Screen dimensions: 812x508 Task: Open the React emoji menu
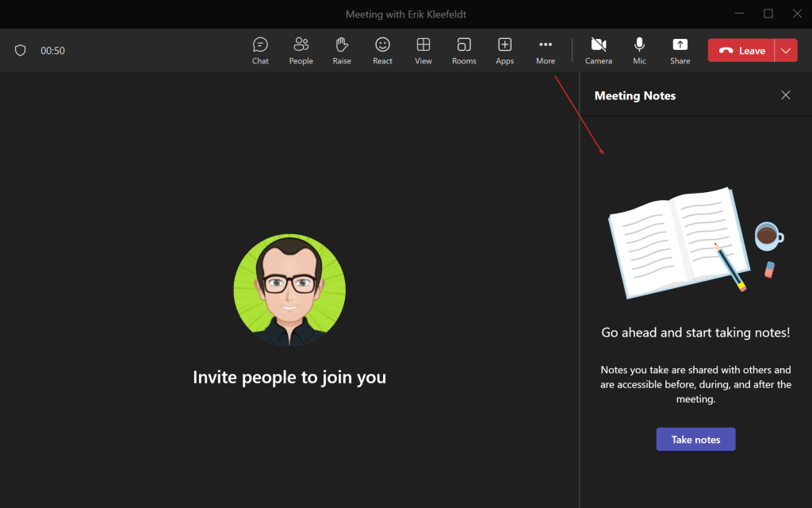click(x=382, y=50)
